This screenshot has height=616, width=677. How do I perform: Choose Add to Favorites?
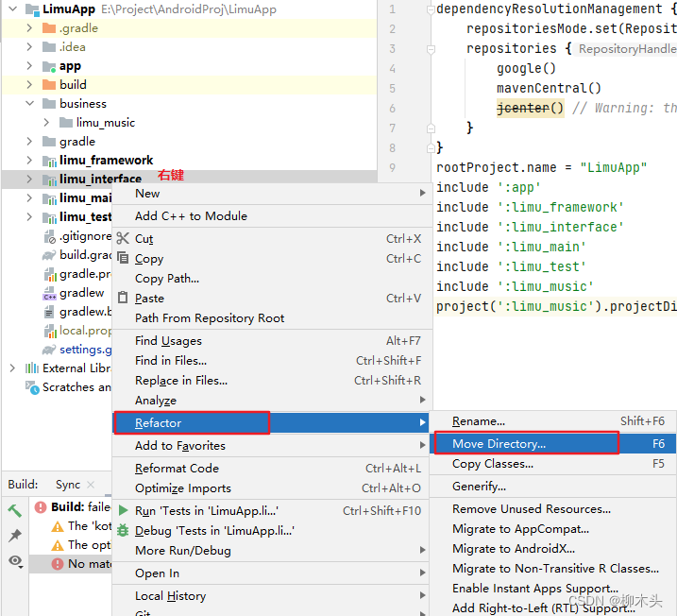[x=273, y=445]
